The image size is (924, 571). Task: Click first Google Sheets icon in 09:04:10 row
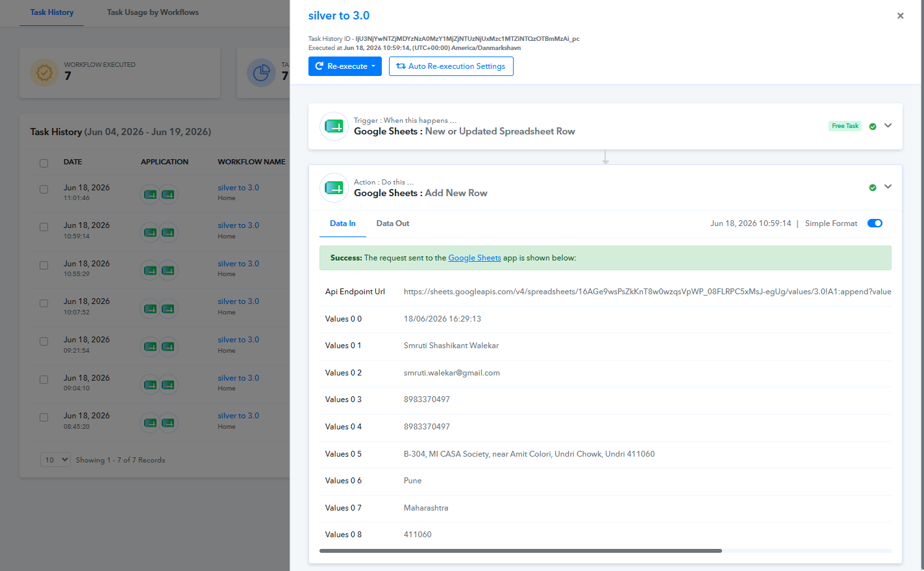click(150, 385)
